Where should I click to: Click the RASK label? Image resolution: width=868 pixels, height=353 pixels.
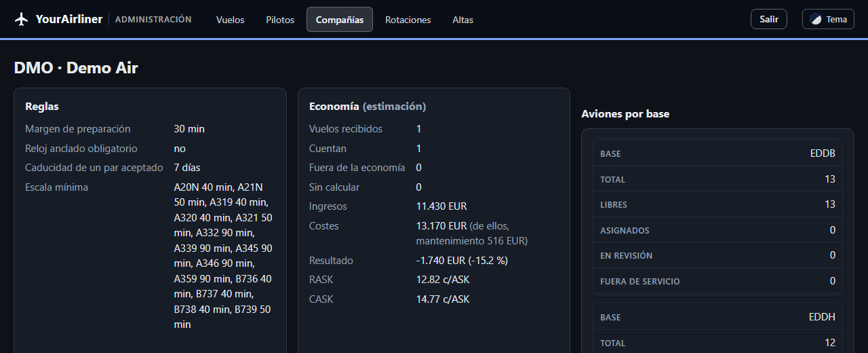pyautogui.click(x=321, y=280)
